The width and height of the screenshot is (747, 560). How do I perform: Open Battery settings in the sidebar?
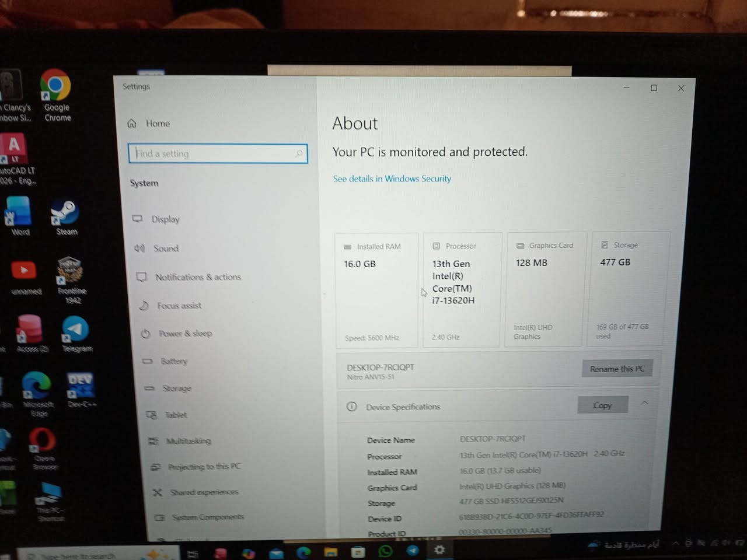(173, 361)
